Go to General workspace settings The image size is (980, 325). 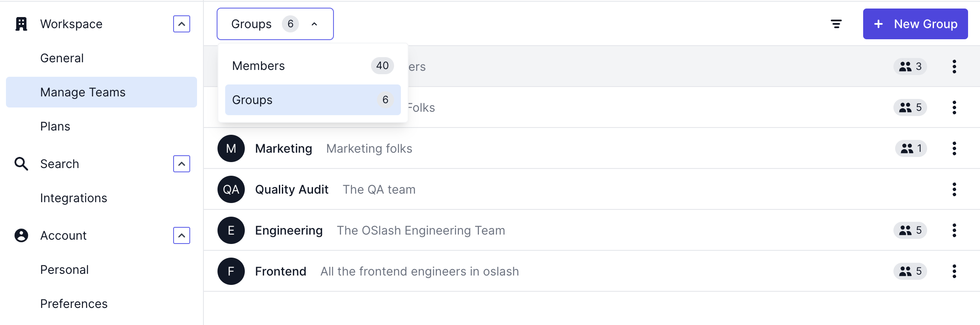[62, 58]
